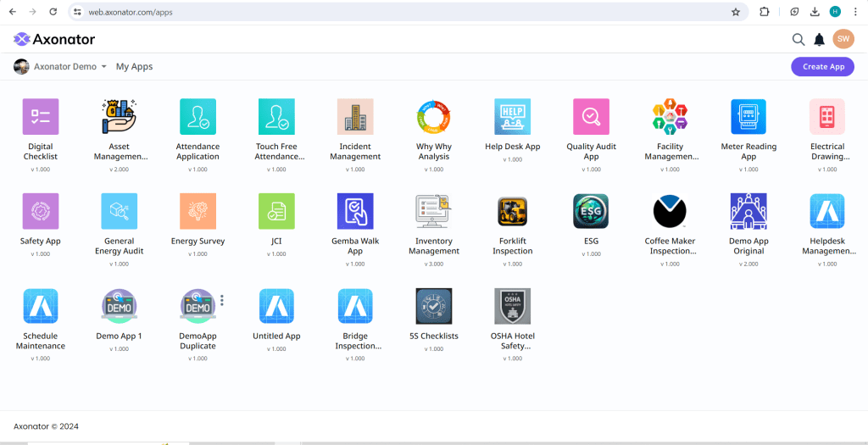The height and width of the screenshot is (445, 868).
Task: Launch the Why Why Analysis app
Action: [x=434, y=117]
